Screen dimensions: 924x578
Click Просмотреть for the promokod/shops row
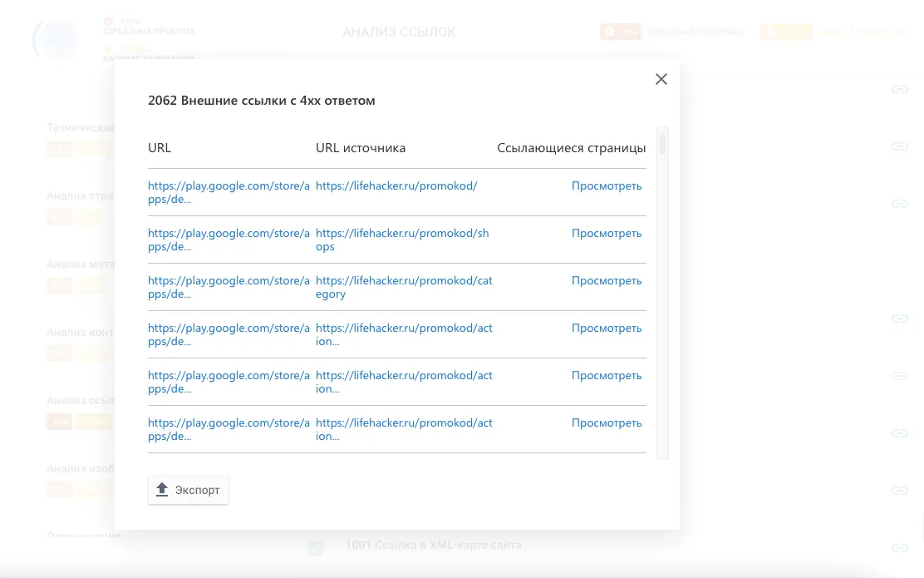point(607,233)
